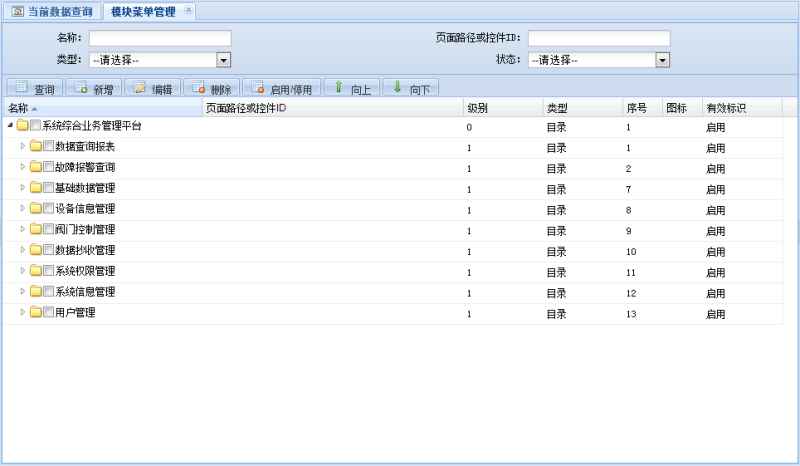This screenshot has height=466, width=800.
Task: Select the 阀门控制管理 tree row label
Action: click(85, 230)
